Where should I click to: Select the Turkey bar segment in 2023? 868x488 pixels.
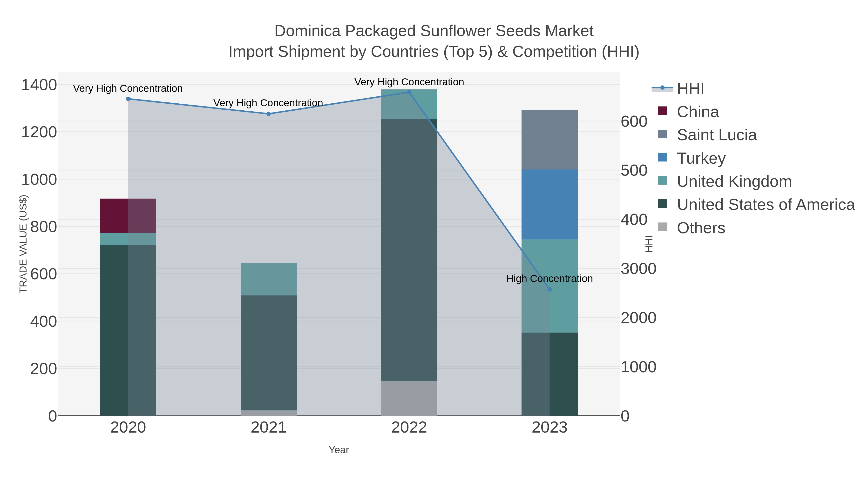(549, 204)
